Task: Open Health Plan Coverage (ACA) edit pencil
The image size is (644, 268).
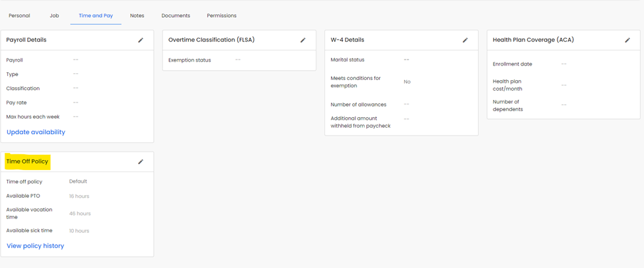Action: click(627, 40)
